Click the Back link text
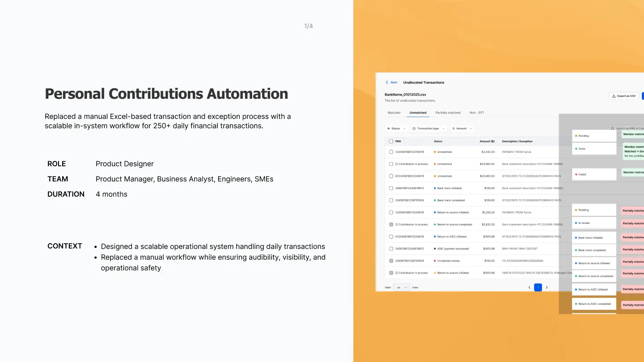This screenshot has height=362, width=644. 394,82
